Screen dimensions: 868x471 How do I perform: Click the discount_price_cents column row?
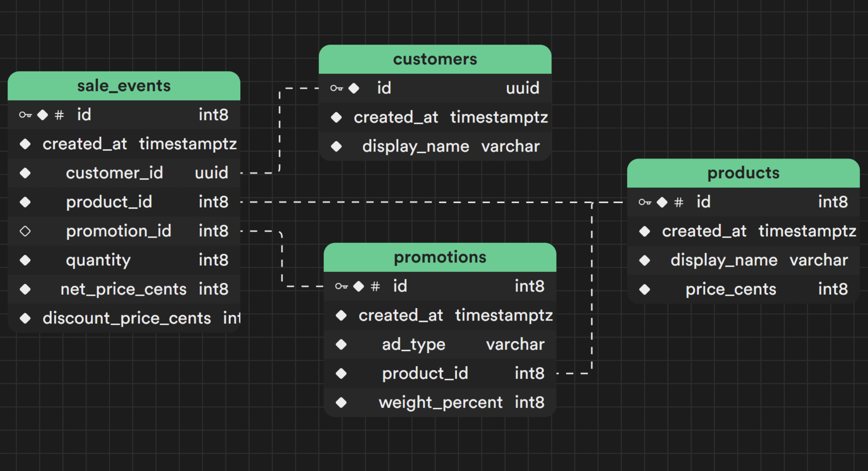click(126, 318)
